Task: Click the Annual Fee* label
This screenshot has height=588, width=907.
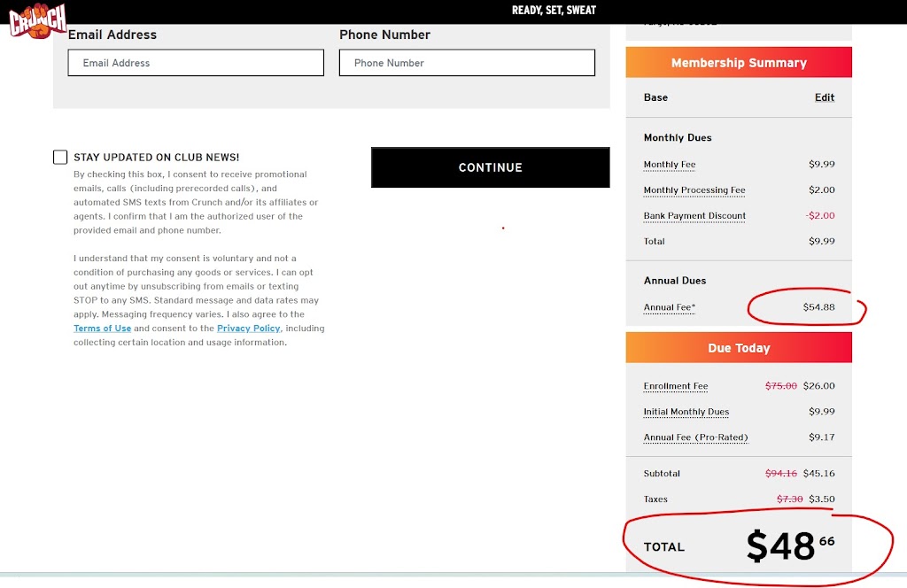Action: pyautogui.click(x=670, y=307)
